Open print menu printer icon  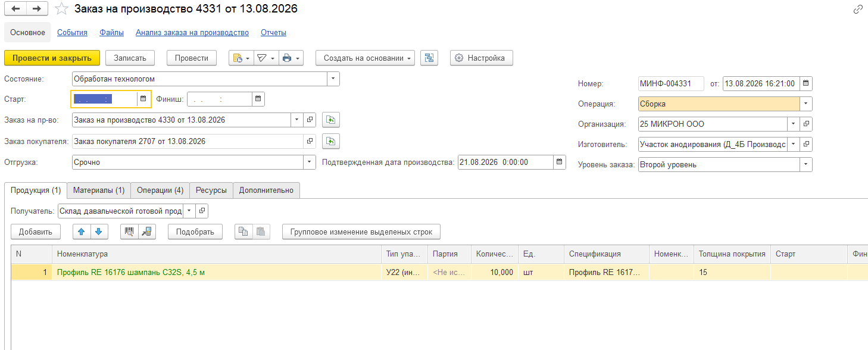(x=291, y=58)
